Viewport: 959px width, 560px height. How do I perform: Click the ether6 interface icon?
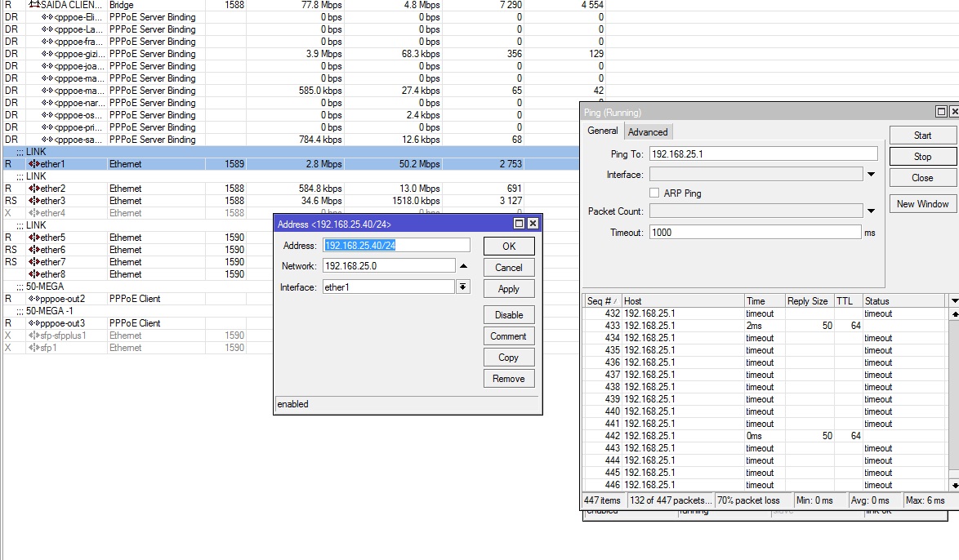(33, 250)
